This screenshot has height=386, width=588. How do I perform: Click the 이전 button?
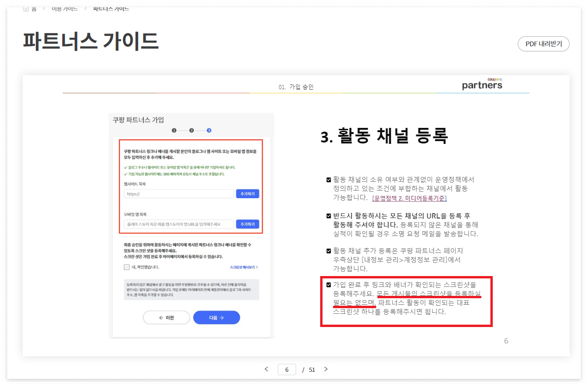[x=166, y=318]
